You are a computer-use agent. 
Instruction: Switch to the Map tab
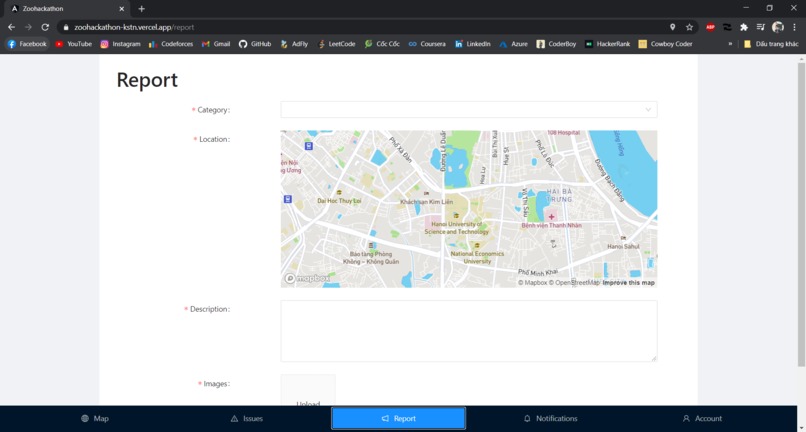pyautogui.click(x=95, y=419)
